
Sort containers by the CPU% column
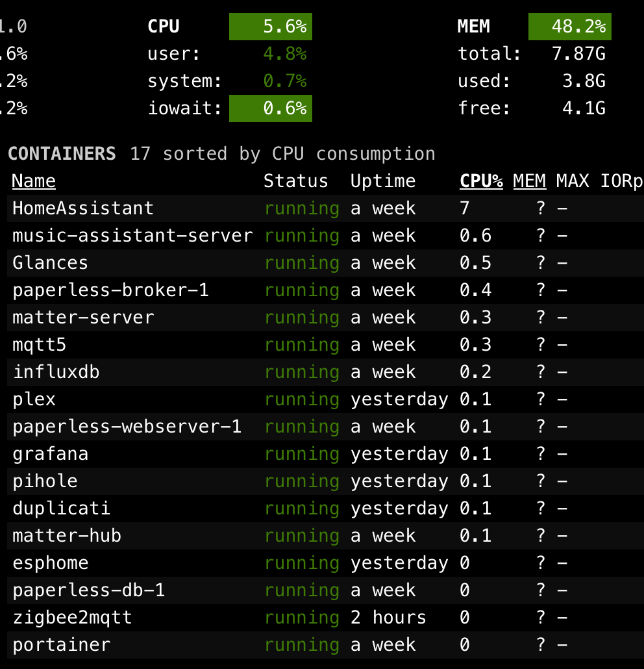[x=481, y=181]
